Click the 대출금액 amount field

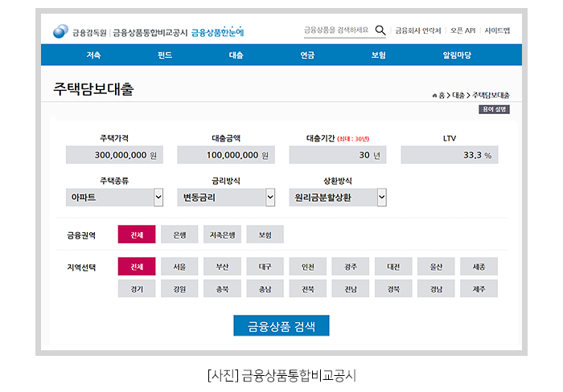[226, 155]
